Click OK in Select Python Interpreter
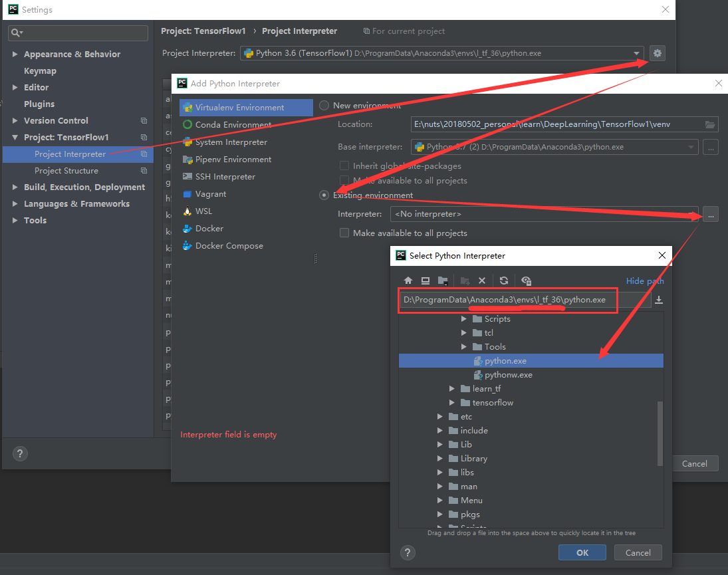 pos(582,552)
